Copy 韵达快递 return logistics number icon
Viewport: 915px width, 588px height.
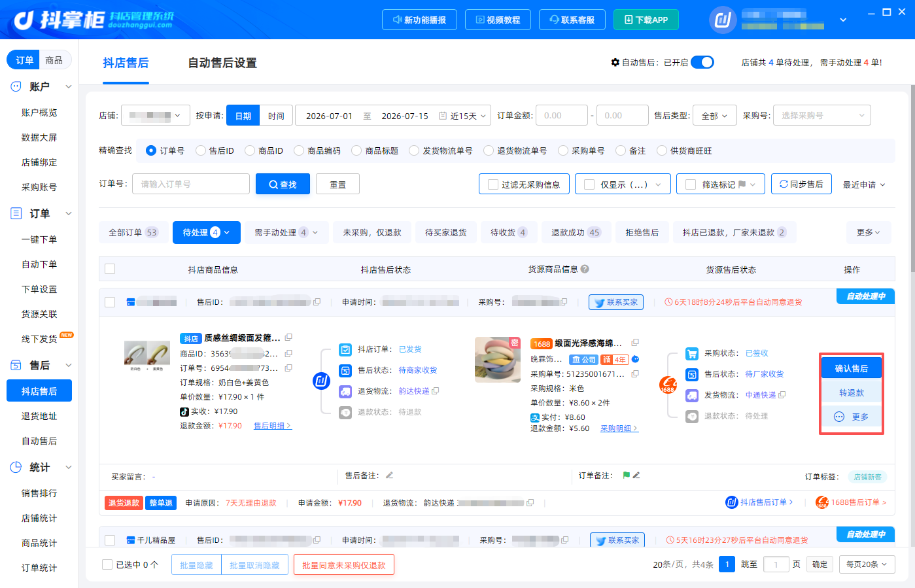(436, 391)
